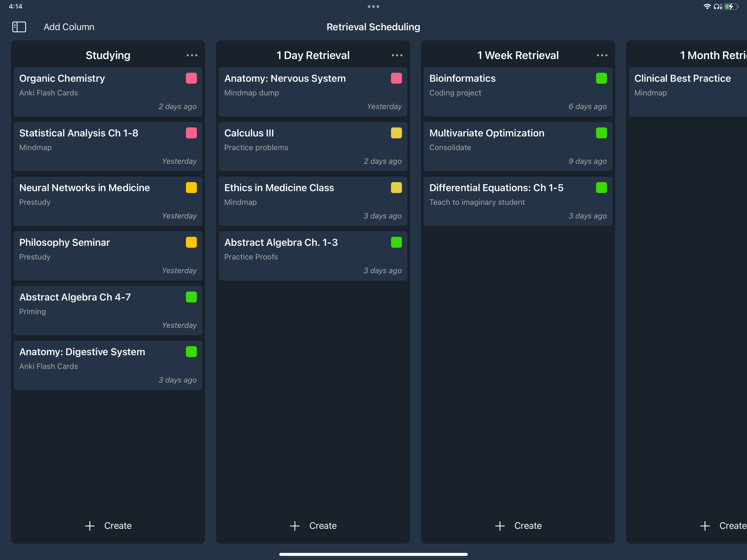Click plus icon in 1 Week Retrieval
This screenshot has width=747, height=560.
point(500,526)
